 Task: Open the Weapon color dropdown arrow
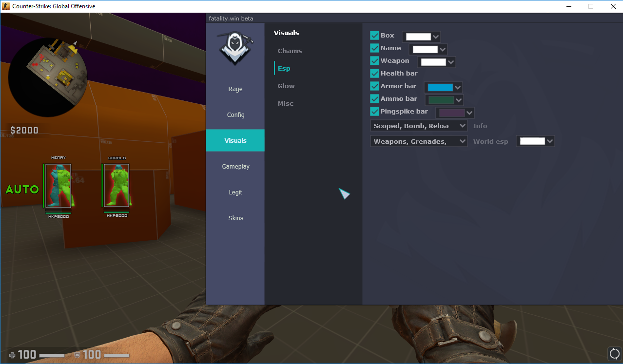tap(451, 62)
